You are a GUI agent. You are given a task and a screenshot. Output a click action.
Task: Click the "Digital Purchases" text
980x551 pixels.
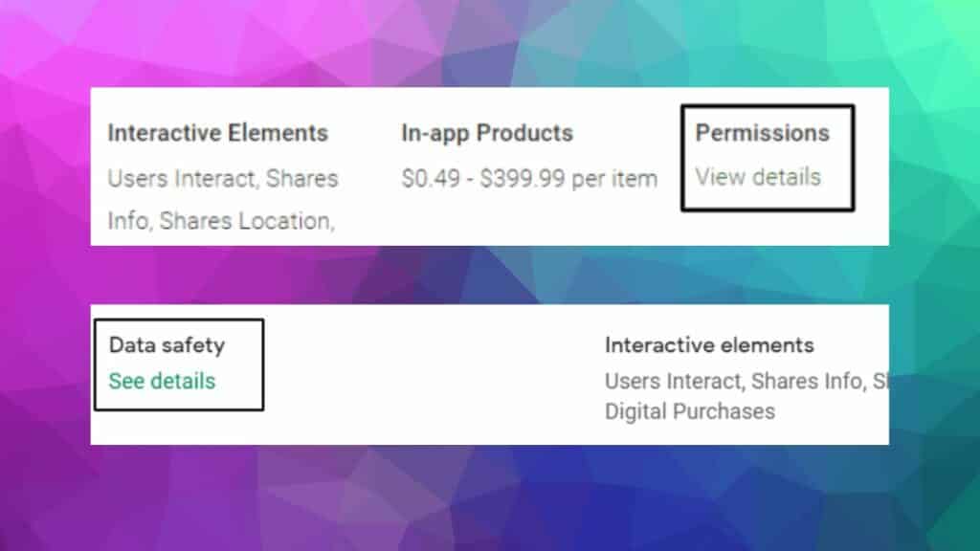(x=689, y=411)
